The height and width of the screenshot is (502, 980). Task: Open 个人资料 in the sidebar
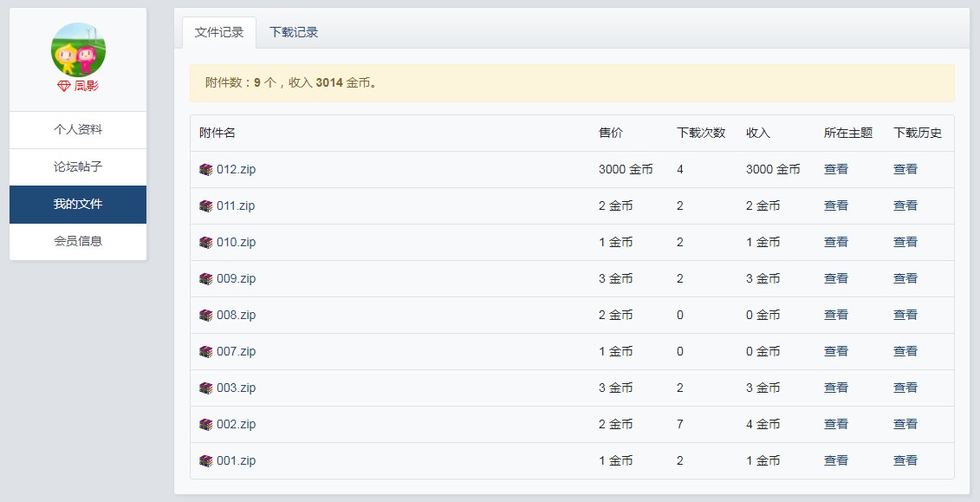(78, 130)
